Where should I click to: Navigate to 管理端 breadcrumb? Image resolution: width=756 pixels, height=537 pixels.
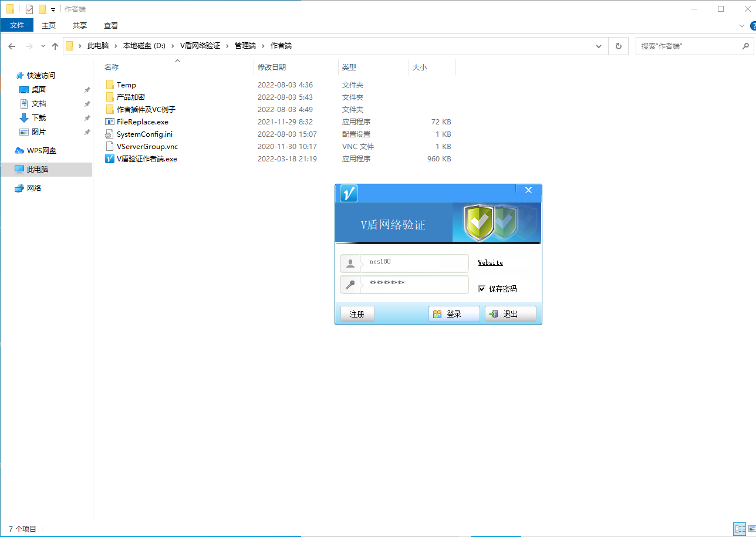pos(245,46)
